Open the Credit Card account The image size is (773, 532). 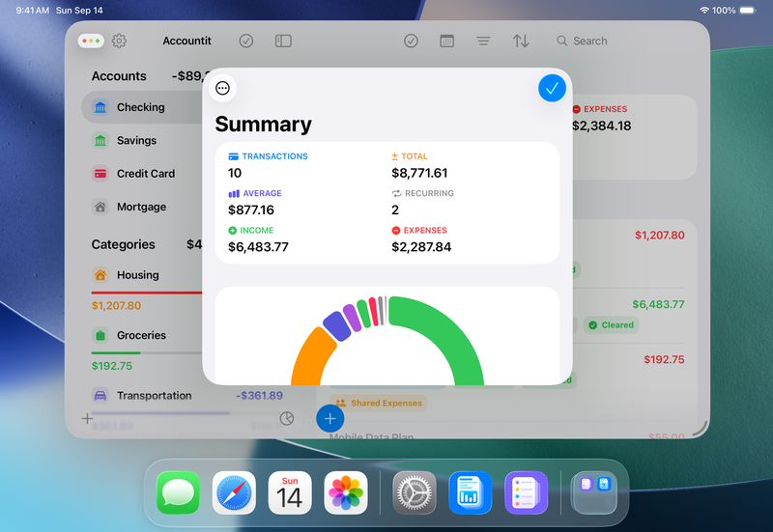coord(145,174)
